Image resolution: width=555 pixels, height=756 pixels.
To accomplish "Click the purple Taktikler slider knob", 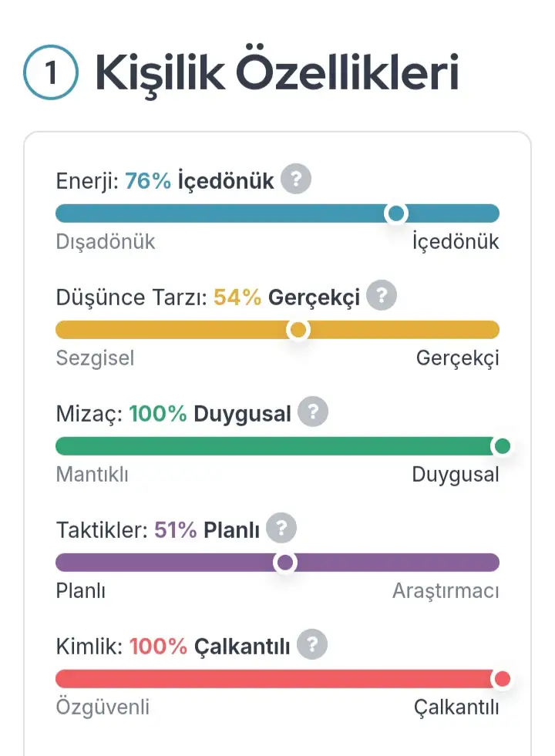I will point(285,563).
